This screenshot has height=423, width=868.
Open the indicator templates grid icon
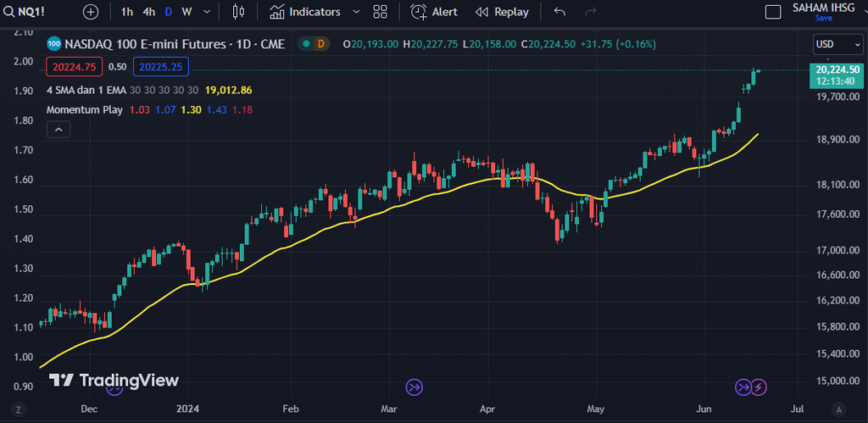381,12
